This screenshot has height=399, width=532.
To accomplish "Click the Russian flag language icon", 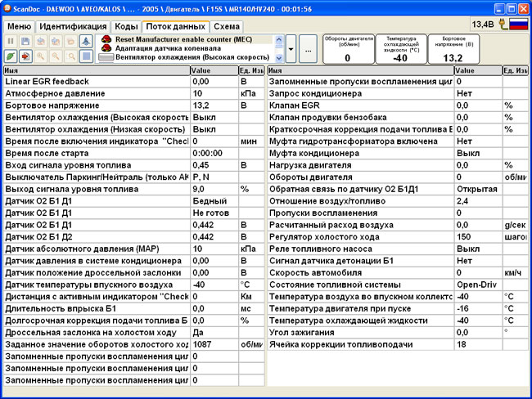I will tap(518, 25).
